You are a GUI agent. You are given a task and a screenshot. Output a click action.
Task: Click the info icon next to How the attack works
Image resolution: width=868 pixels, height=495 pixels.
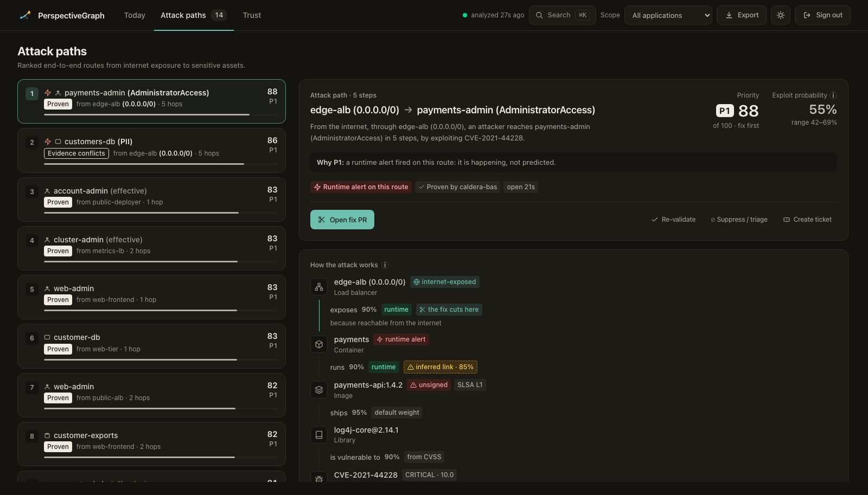(x=385, y=265)
